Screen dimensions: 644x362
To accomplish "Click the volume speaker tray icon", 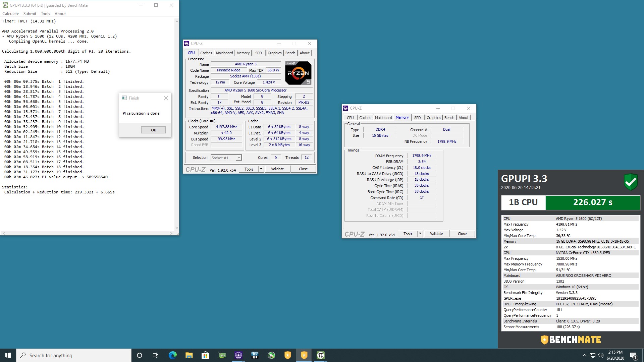I will 600,355.
